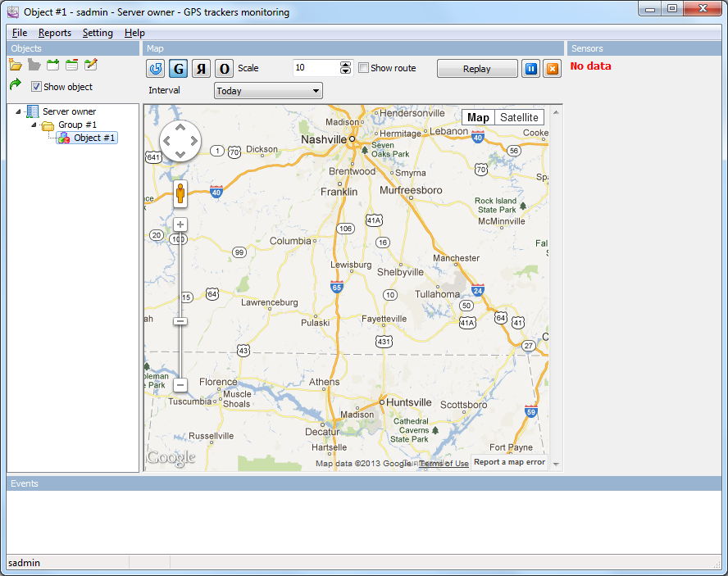This screenshot has height=576, width=728.
Task: Click in the Scale input field
Action: tap(316, 68)
